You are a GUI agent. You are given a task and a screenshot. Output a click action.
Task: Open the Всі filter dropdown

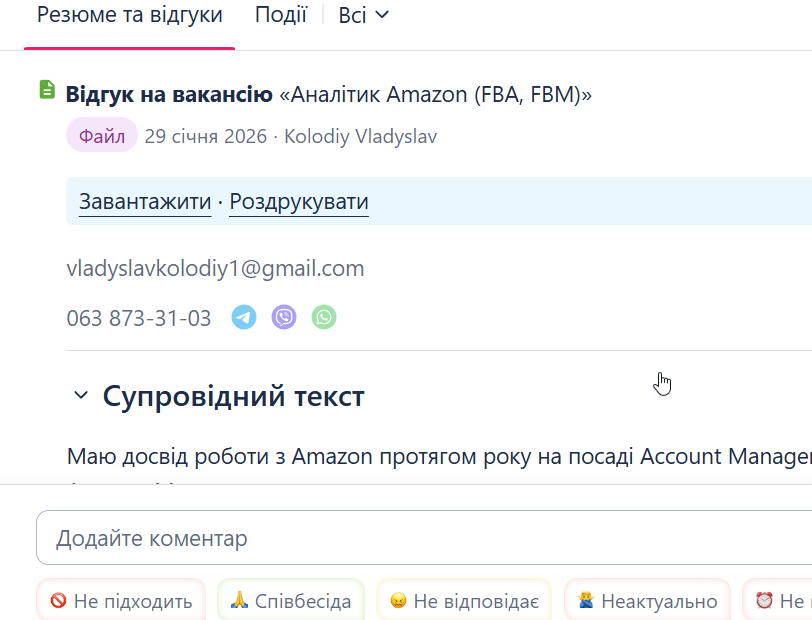point(363,15)
